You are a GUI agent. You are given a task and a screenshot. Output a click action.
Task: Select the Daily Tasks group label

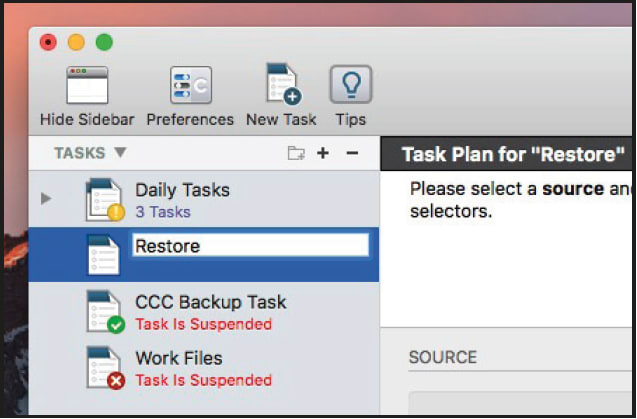coord(182,190)
